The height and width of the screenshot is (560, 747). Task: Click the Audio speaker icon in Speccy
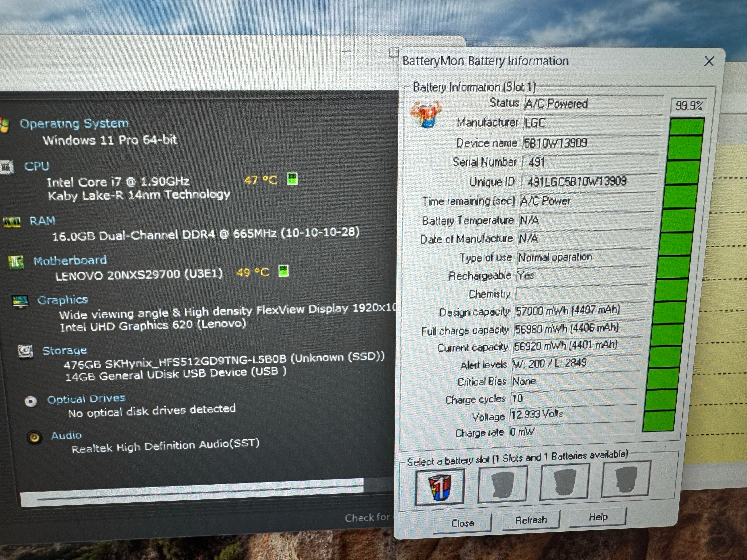(x=34, y=438)
